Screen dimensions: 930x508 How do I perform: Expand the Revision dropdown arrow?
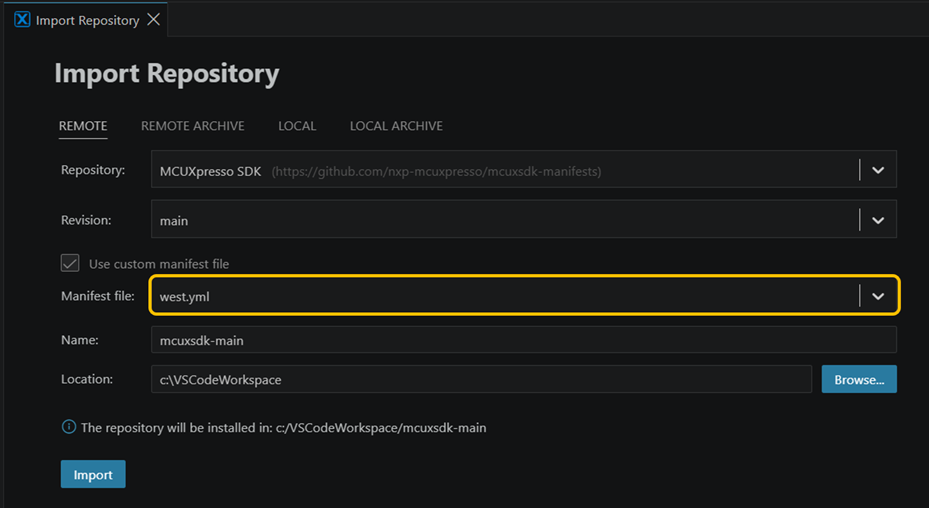point(878,220)
